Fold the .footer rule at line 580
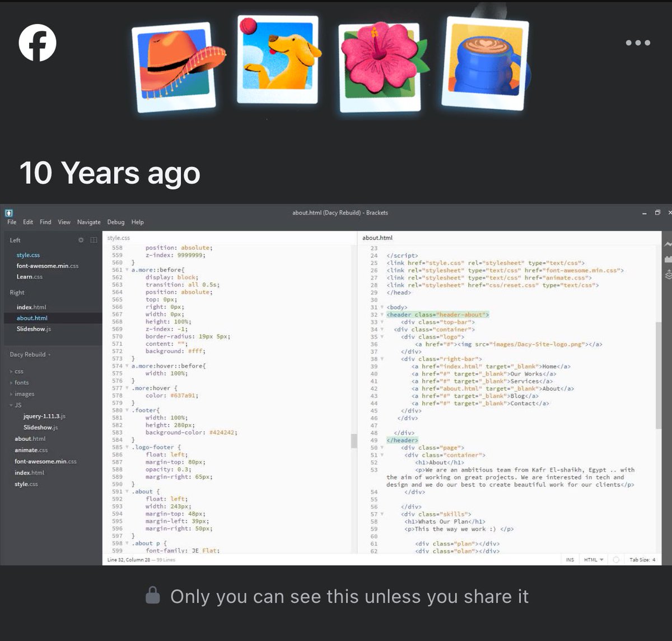 click(x=127, y=410)
